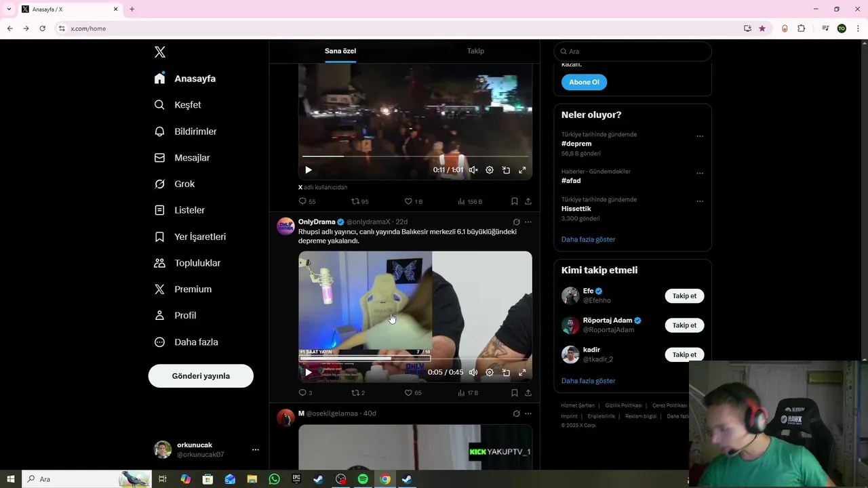This screenshot has width=868, height=488.
Task: Open #afad trending topic
Action: click(x=571, y=181)
